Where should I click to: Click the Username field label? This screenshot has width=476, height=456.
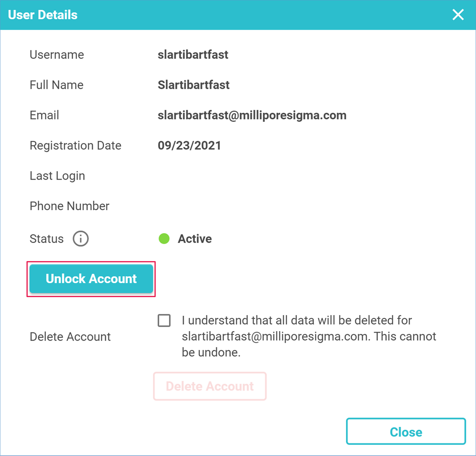[x=57, y=55]
